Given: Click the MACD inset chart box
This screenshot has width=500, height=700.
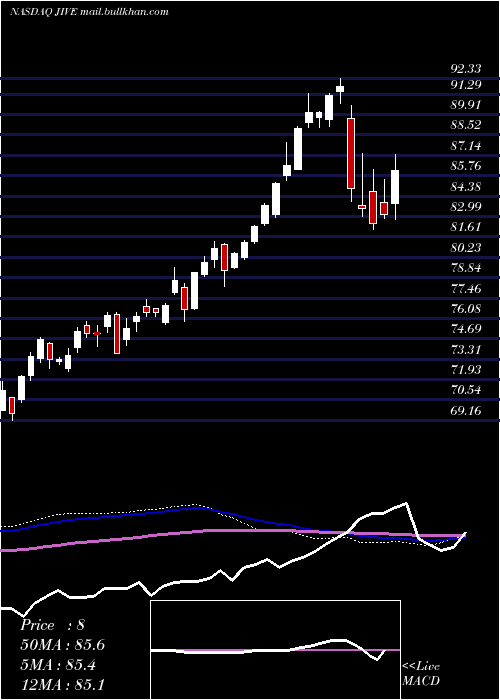Looking at the screenshot, I should (x=275, y=650).
